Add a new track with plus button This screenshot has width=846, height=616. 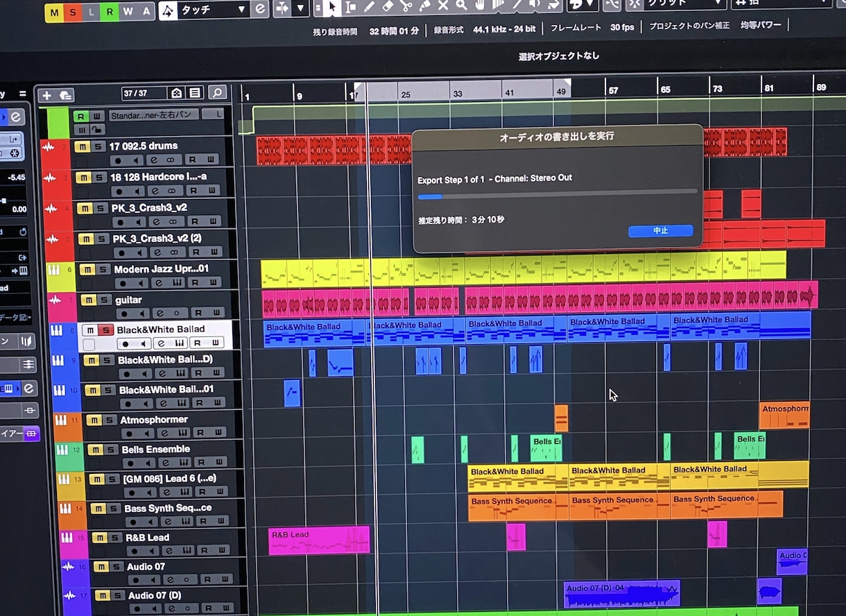47,95
